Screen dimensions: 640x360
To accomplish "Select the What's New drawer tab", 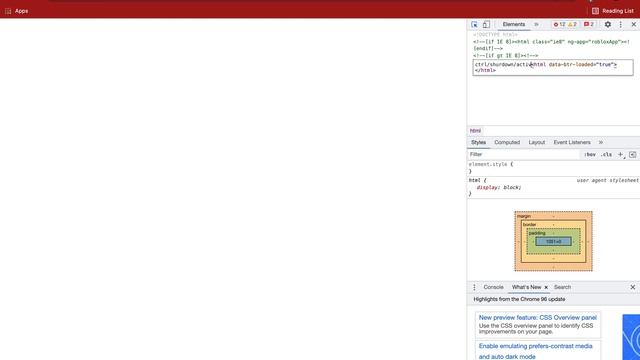I will pos(526,287).
